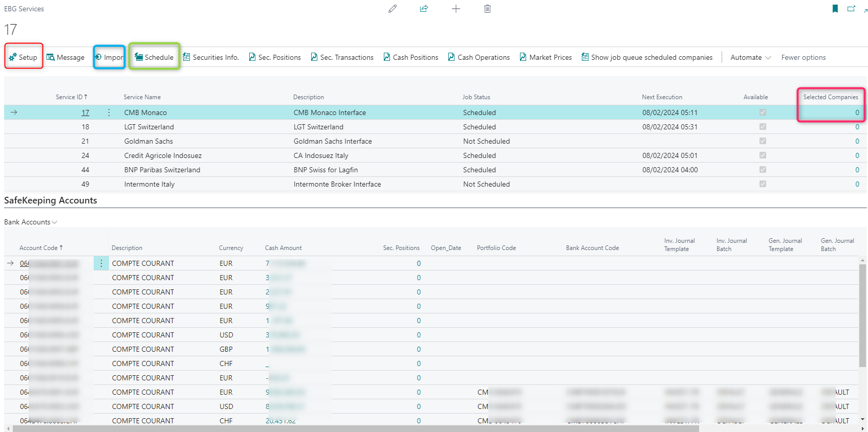868x432 pixels.
Task: Click the Service Name column header
Action: [142, 97]
